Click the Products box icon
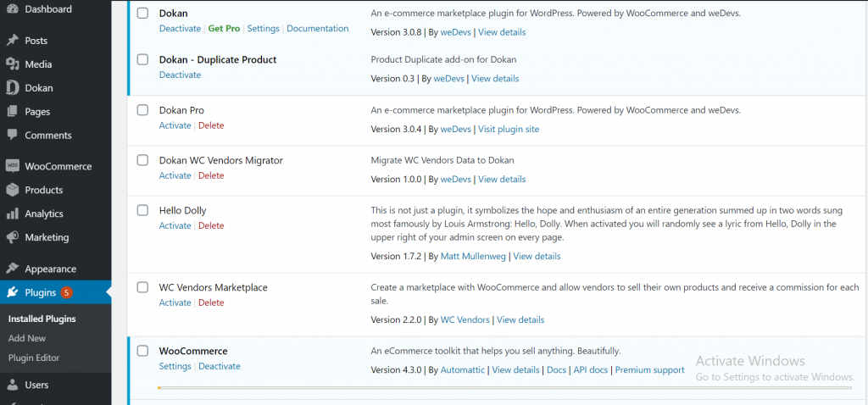 tap(12, 190)
